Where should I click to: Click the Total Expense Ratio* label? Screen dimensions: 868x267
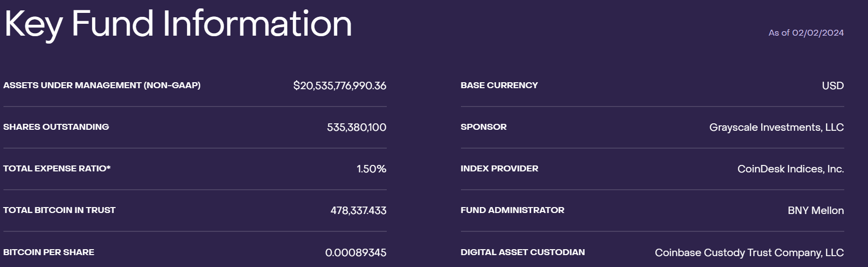pyautogui.click(x=57, y=168)
